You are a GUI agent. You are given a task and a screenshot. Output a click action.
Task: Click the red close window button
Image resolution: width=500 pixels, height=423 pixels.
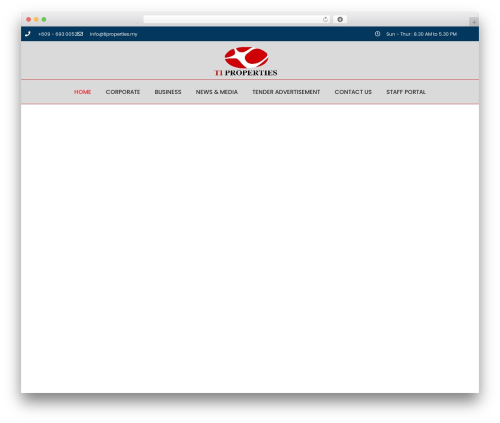(29, 20)
